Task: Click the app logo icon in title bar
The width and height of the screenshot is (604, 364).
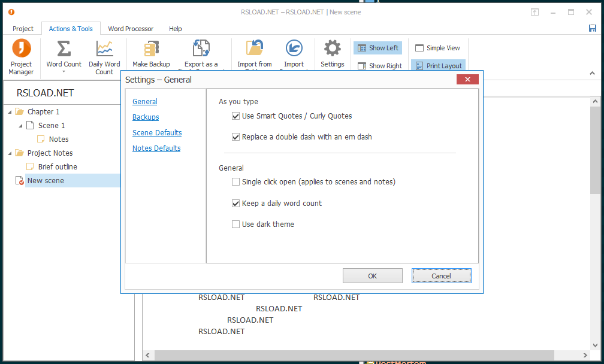Action: point(11,12)
